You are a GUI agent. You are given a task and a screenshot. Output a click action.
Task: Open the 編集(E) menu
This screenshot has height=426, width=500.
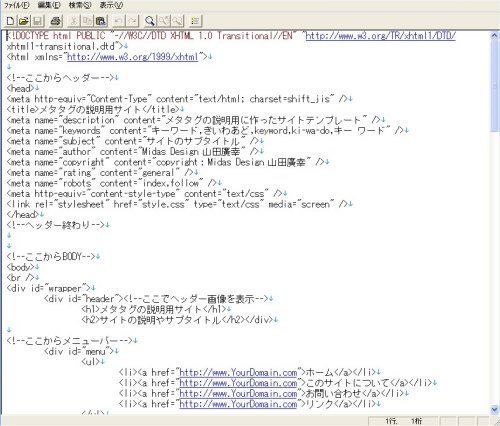tap(49, 5)
